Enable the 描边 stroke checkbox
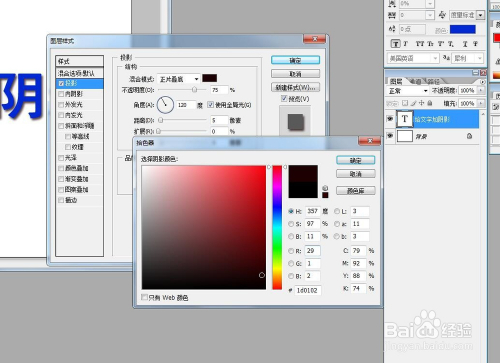Screen dimensions: 500x363 (61, 200)
